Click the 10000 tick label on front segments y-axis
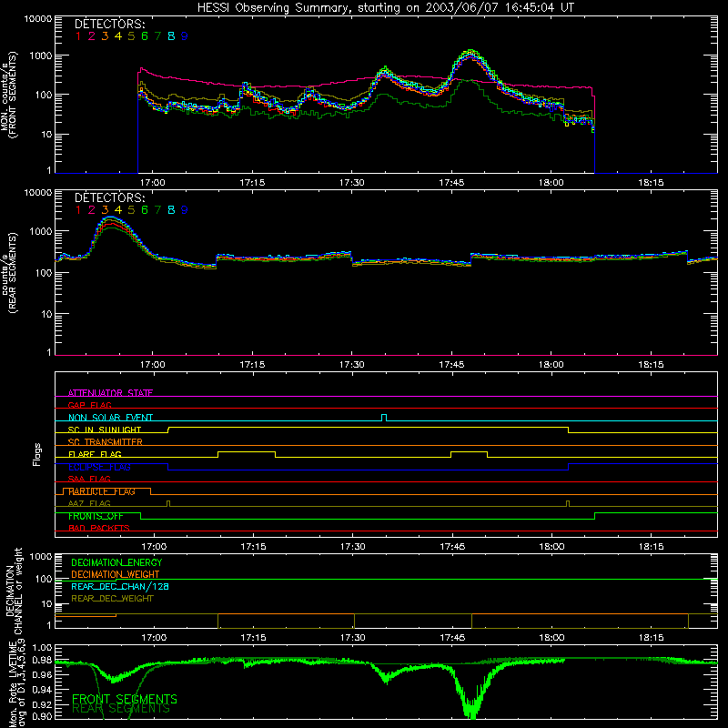The width and height of the screenshot is (728, 728). [x=38, y=19]
